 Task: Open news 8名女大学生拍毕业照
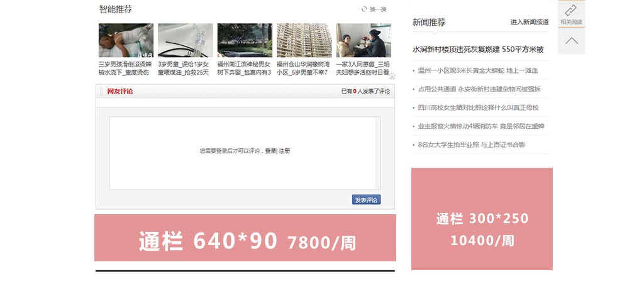coord(472,144)
